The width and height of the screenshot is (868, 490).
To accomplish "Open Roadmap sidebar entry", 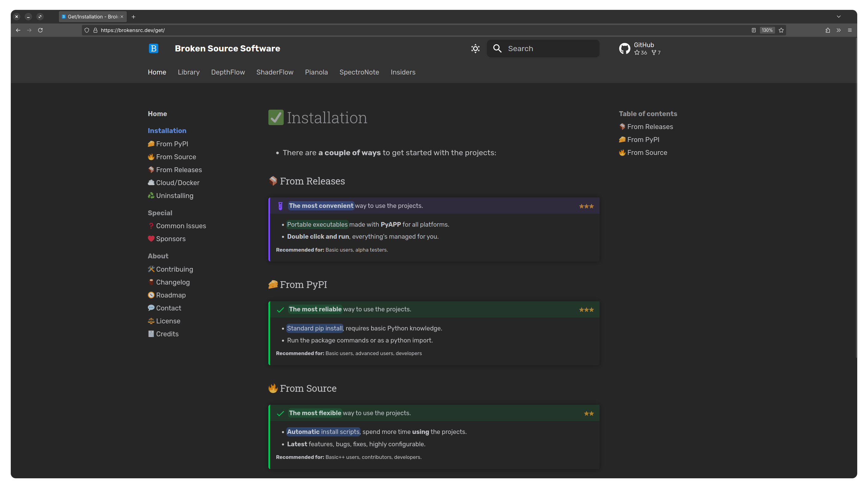I will pyautogui.click(x=167, y=295).
